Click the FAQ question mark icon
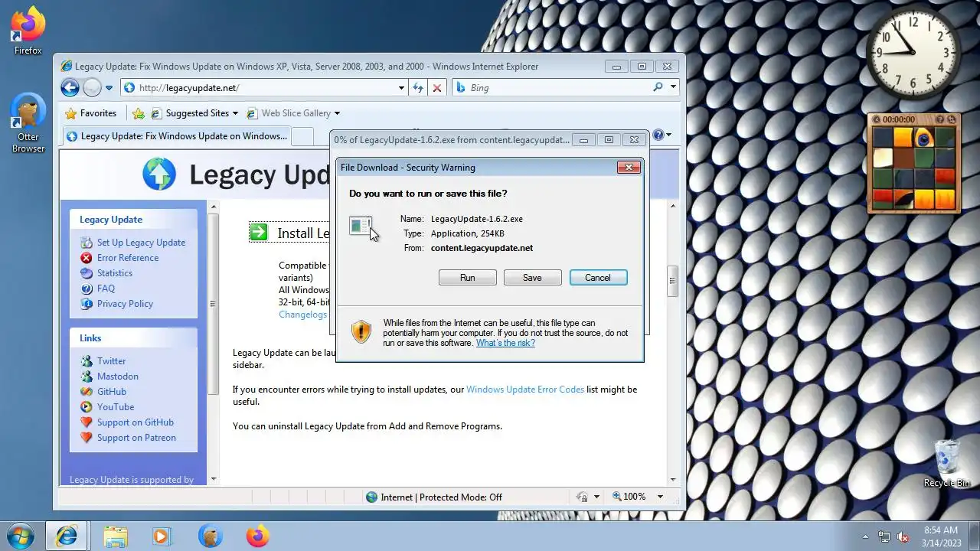Viewport: 980px width, 551px height. click(86, 289)
